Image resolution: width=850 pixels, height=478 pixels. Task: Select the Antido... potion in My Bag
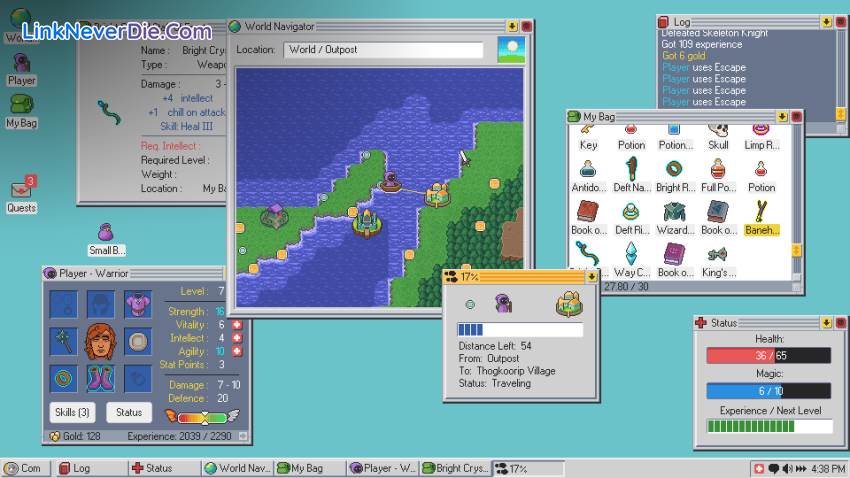pyautogui.click(x=588, y=177)
